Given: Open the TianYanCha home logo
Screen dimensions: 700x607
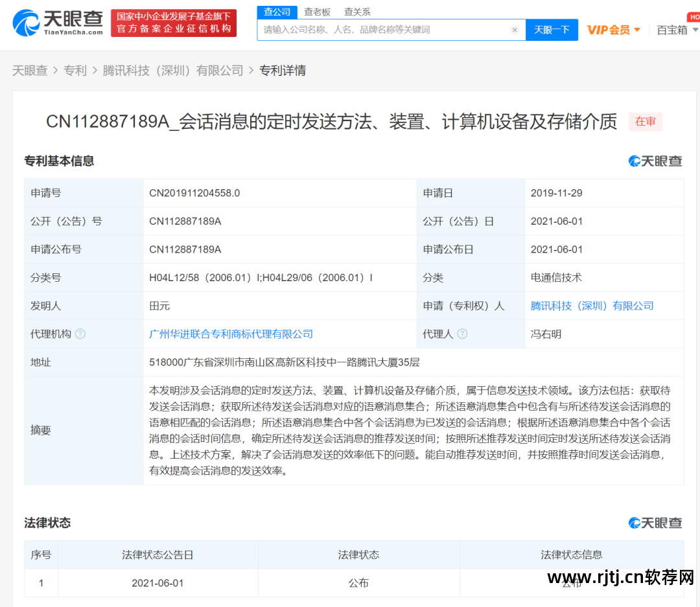Looking at the screenshot, I should coord(58,23).
